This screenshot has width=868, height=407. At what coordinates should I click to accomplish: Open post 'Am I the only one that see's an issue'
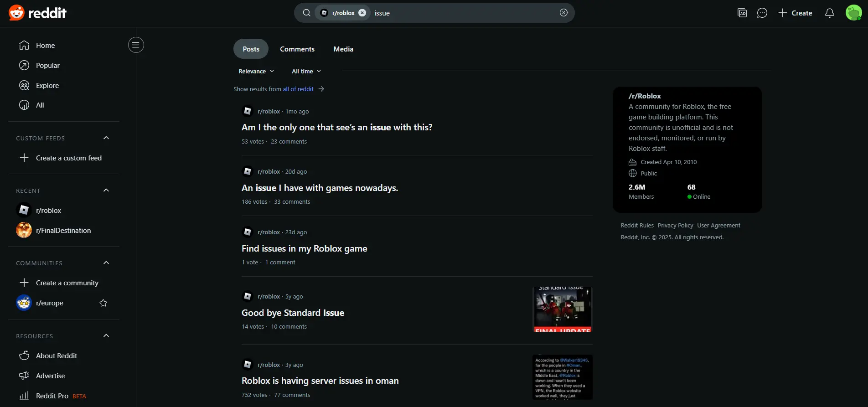337,128
